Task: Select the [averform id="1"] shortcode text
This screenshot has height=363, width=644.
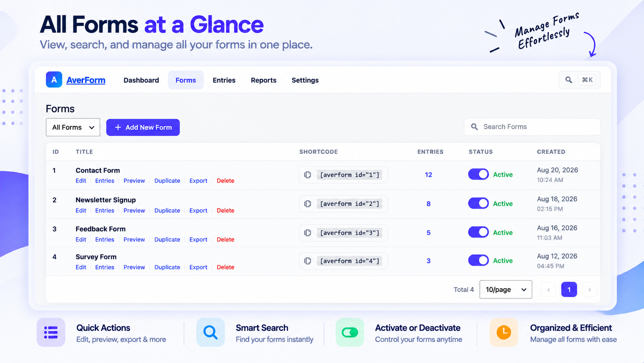Action: [x=350, y=175]
